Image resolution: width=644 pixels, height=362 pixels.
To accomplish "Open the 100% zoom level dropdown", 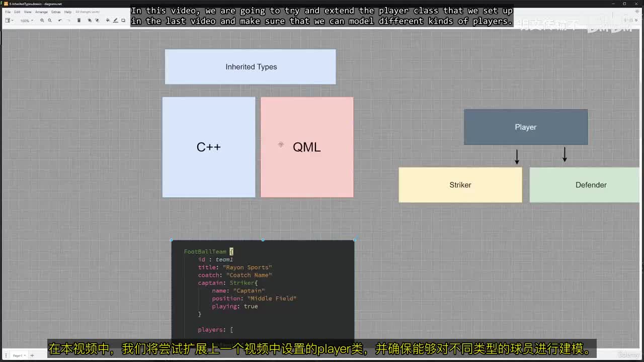I will click(x=27, y=21).
